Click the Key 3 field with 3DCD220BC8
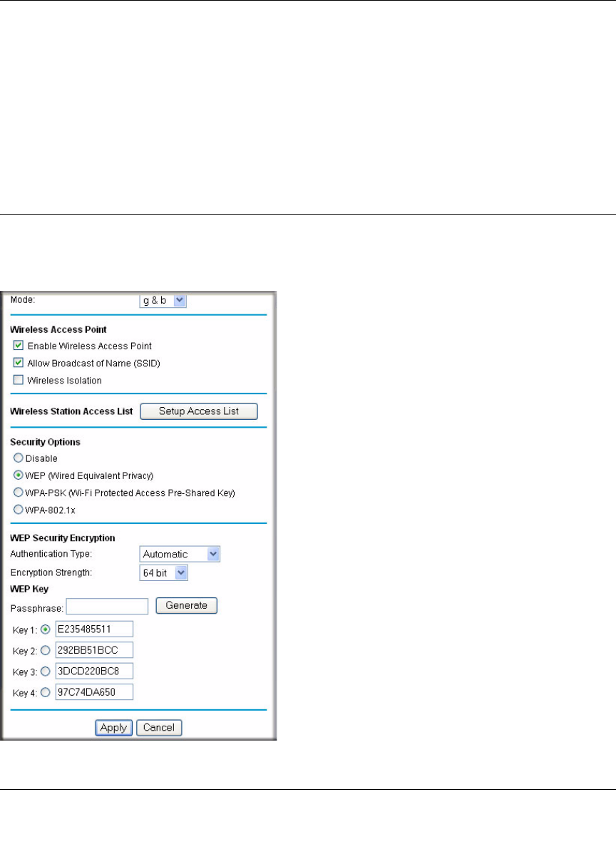Screen dimensions: 616x844 94,671
